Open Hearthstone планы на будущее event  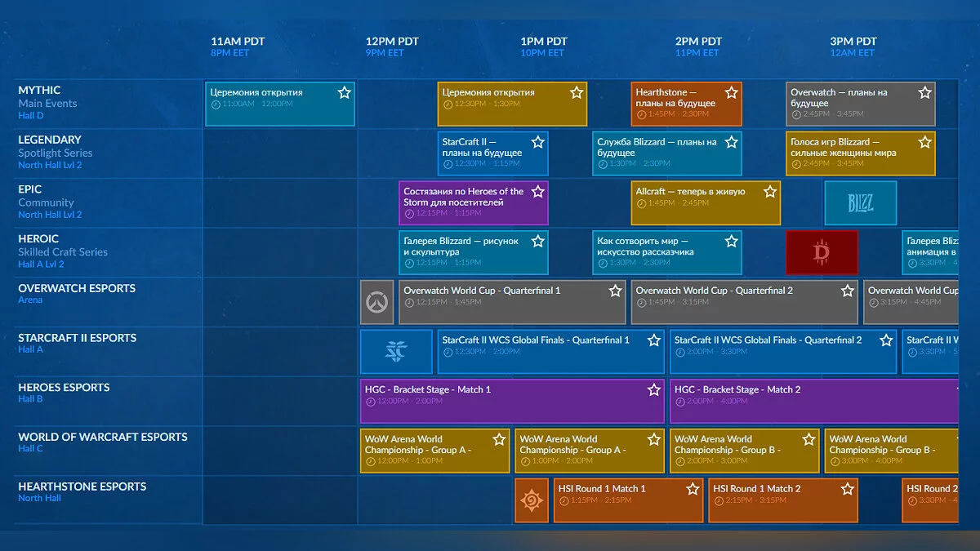687,104
